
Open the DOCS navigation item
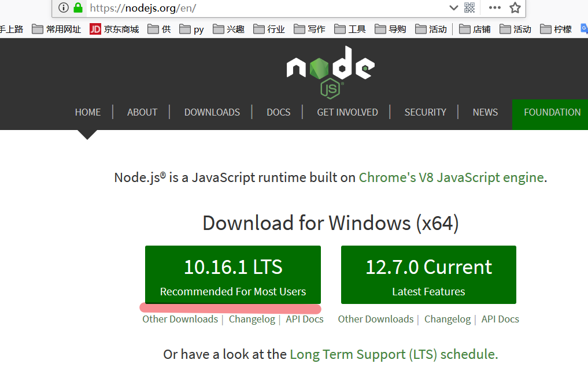point(278,112)
